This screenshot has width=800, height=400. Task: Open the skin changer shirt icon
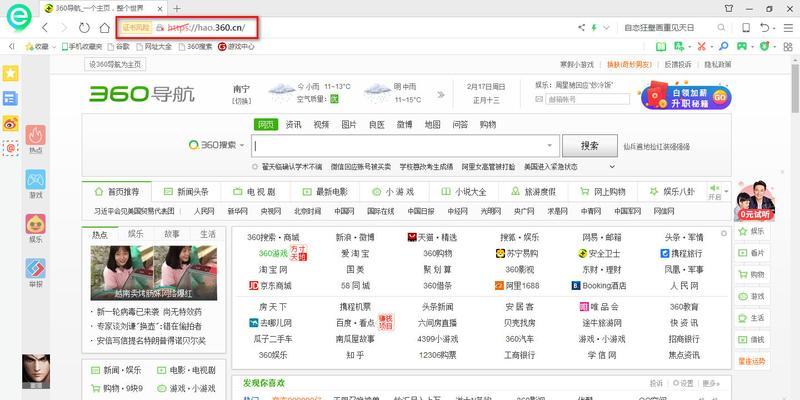click(x=729, y=9)
